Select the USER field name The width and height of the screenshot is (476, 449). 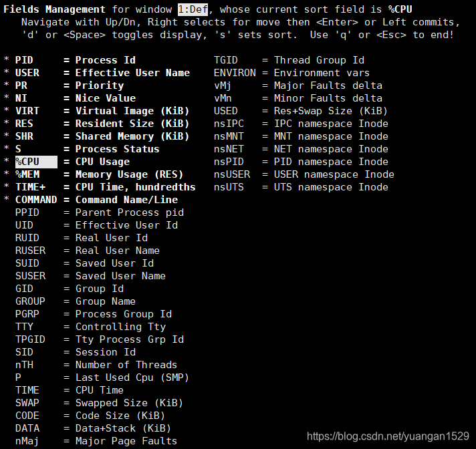27,73
